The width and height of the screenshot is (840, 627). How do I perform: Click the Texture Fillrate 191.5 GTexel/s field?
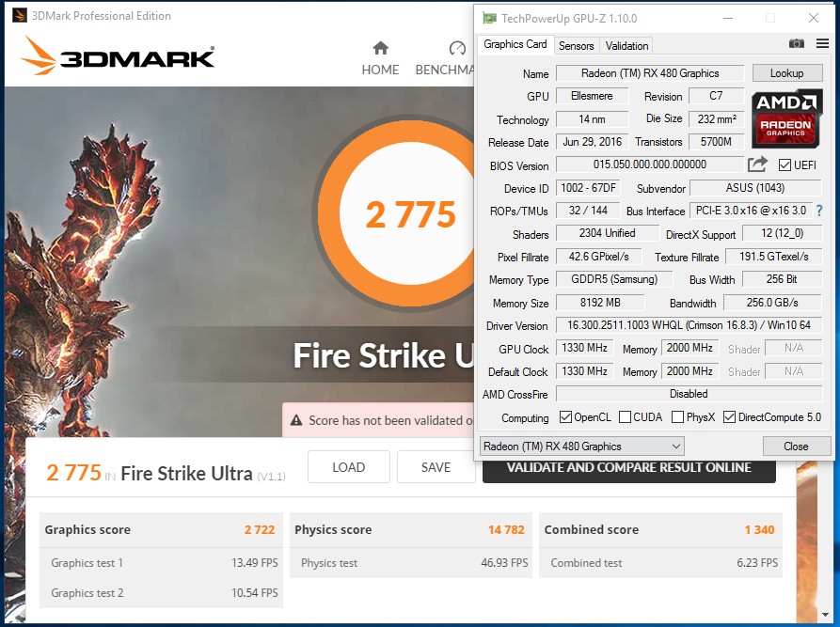[x=773, y=257]
